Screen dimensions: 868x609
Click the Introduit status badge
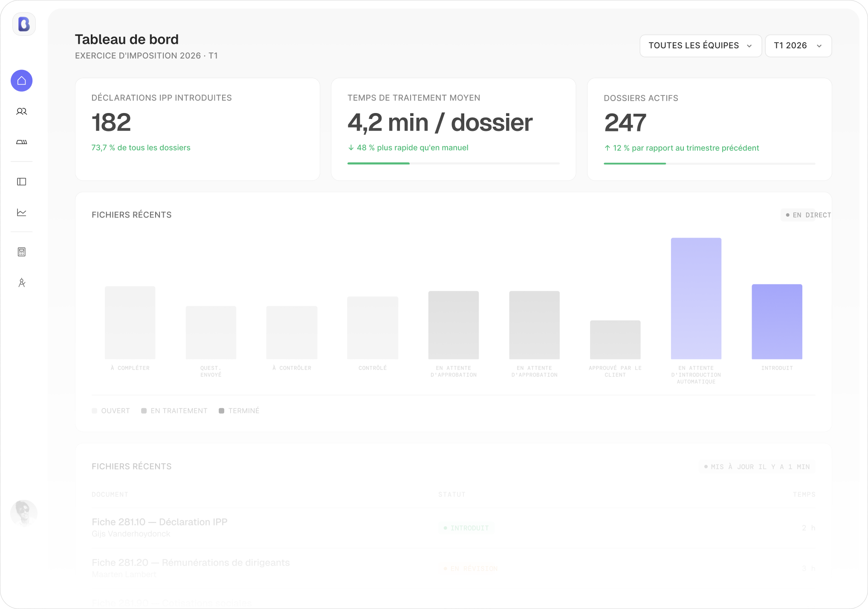tap(466, 528)
